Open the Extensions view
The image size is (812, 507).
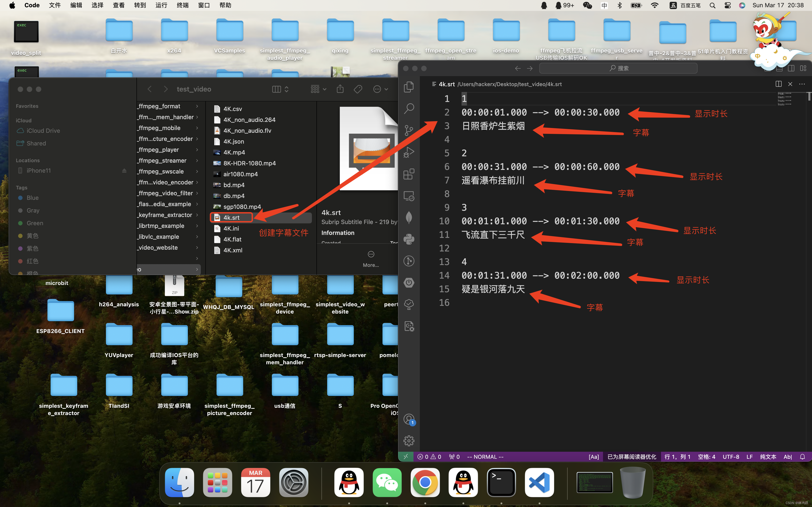(409, 174)
